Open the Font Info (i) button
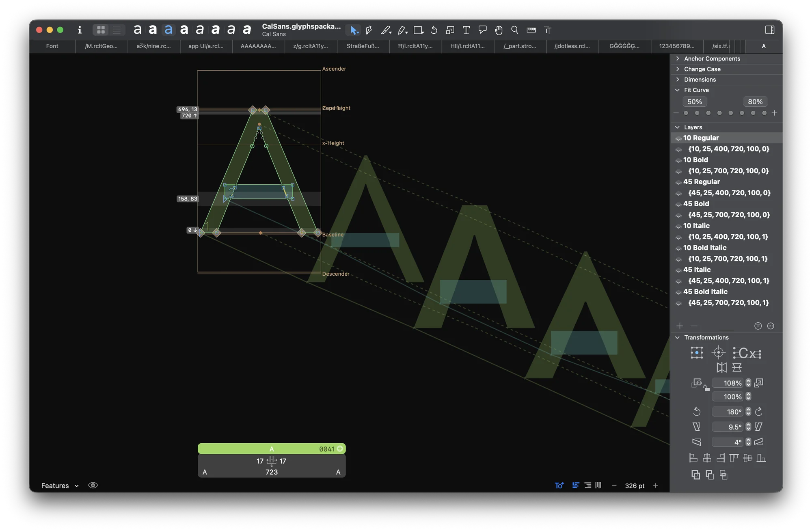This screenshot has height=531, width=812. tap(80, 30)
